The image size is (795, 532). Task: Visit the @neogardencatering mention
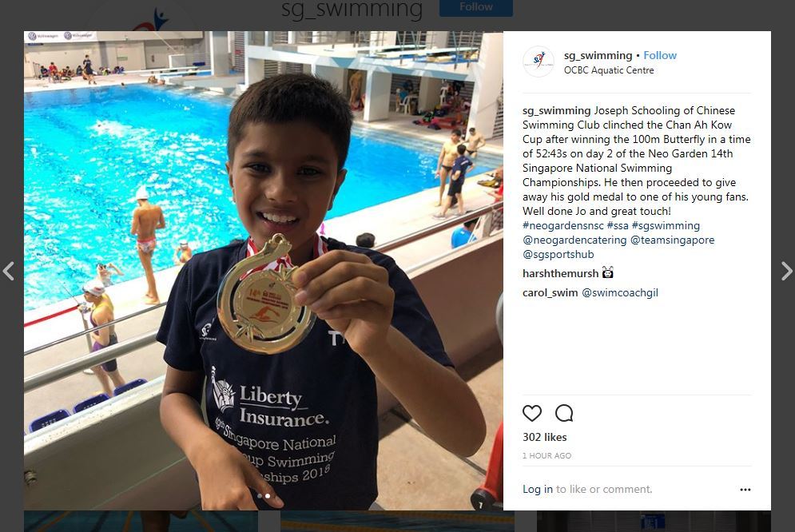coord(574,240)
